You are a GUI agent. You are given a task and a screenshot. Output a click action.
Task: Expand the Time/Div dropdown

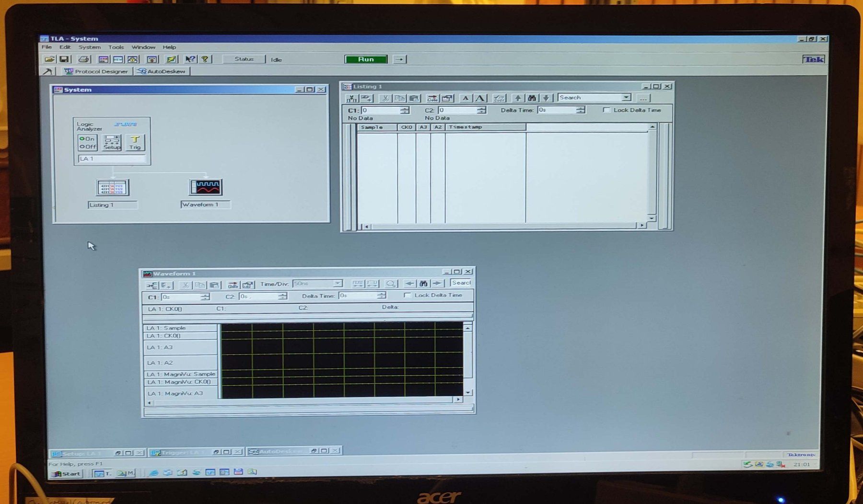click(x=338, y=284)
